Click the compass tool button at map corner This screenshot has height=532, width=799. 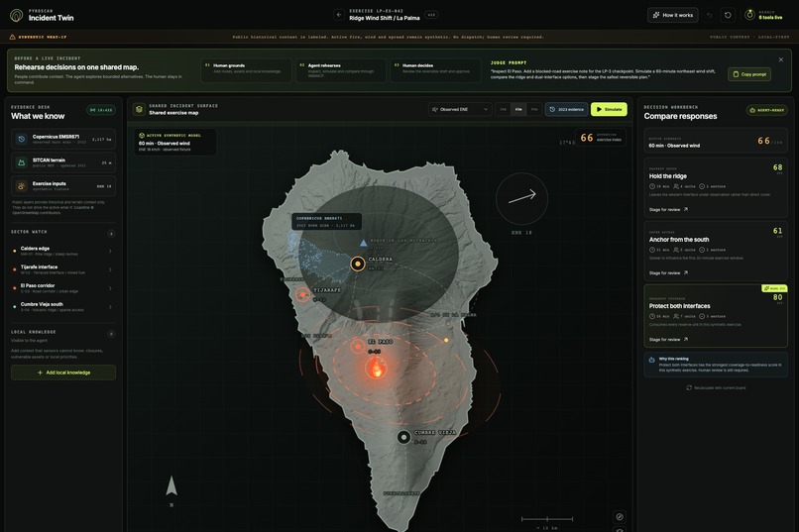[620, 517]
